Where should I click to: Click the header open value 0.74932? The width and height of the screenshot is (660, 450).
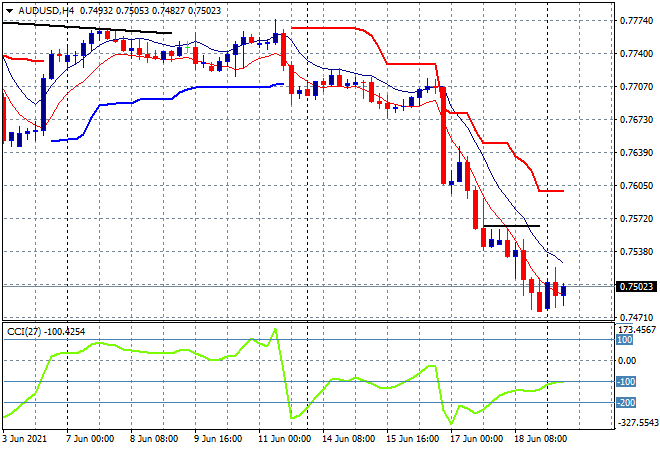pyautogui.click(x=96, y=11)
